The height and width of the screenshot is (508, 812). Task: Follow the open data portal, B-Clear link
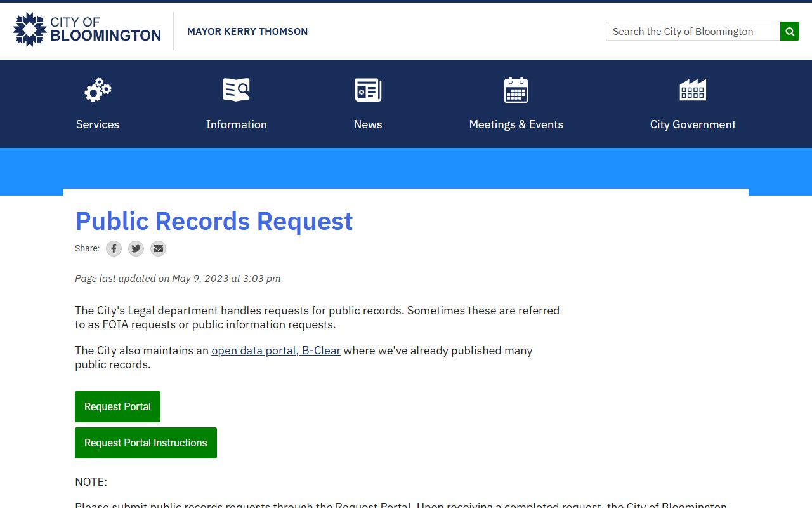coord(276,351)
